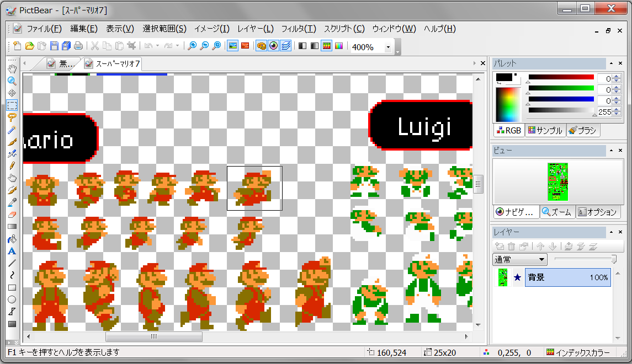Screen dimensions: 632x364
Task: Increase the red value with up stepper
Action: coord(617,77)
